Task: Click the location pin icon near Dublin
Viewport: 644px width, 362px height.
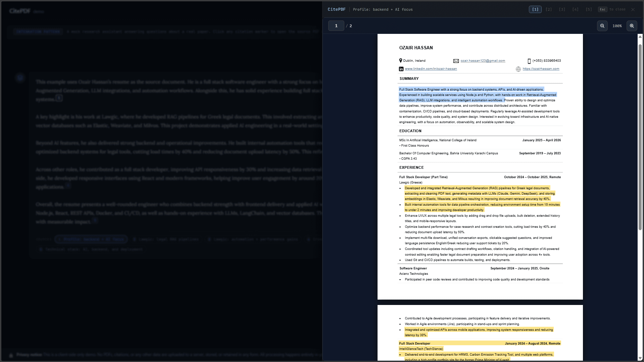Action: point(400,61)
